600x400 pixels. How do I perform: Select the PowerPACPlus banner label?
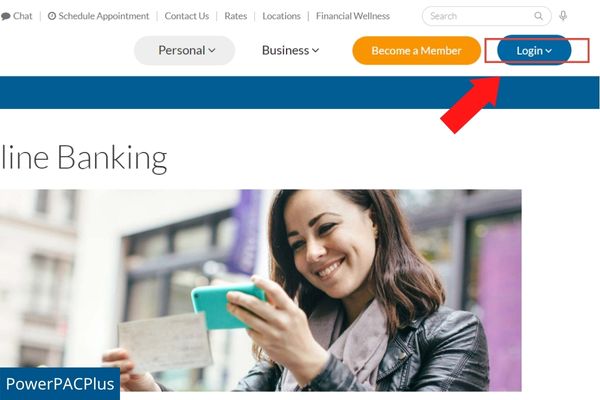point(60,384)
